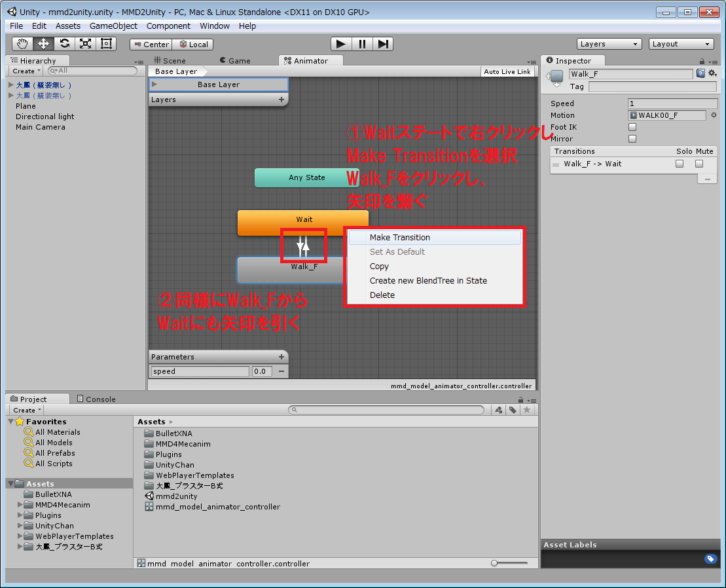Click the Any State node
The height and width of the screenshot is (588, 726).
pyautogui.click(x=306, y=178)
